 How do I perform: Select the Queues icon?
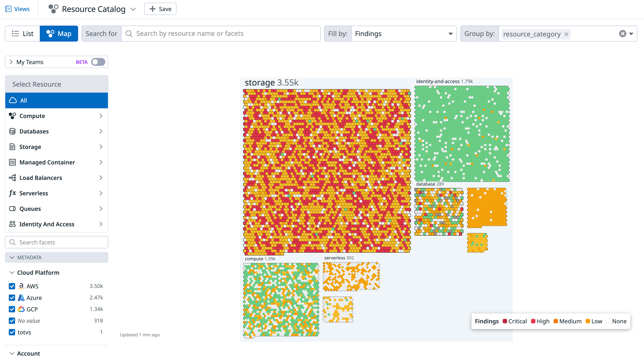click(13, 209)
